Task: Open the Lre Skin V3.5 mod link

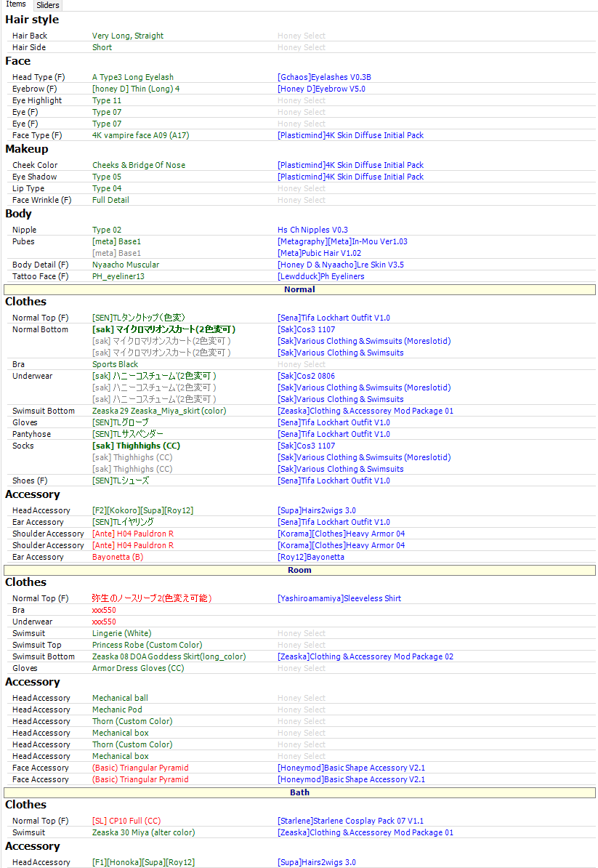Action: coord(341,265)
